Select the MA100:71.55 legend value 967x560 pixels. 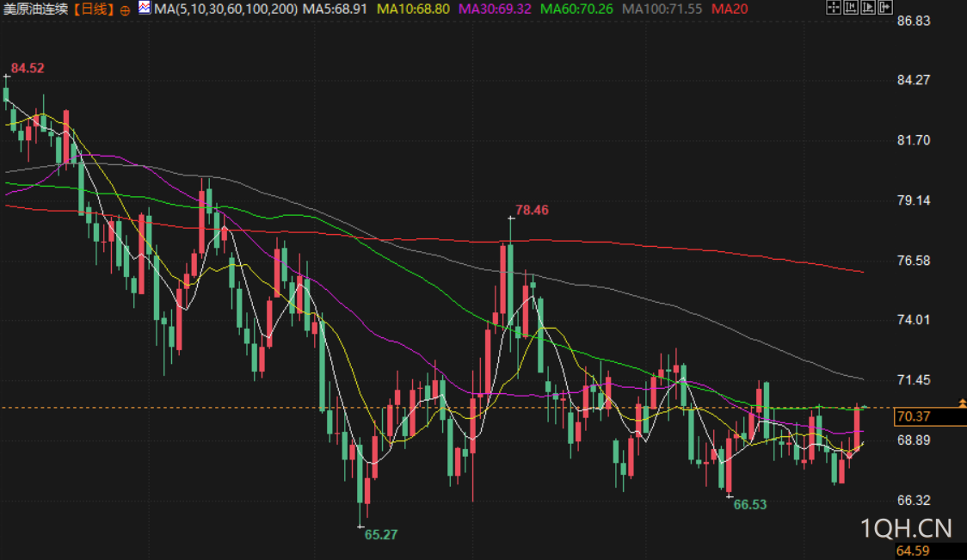662,9
